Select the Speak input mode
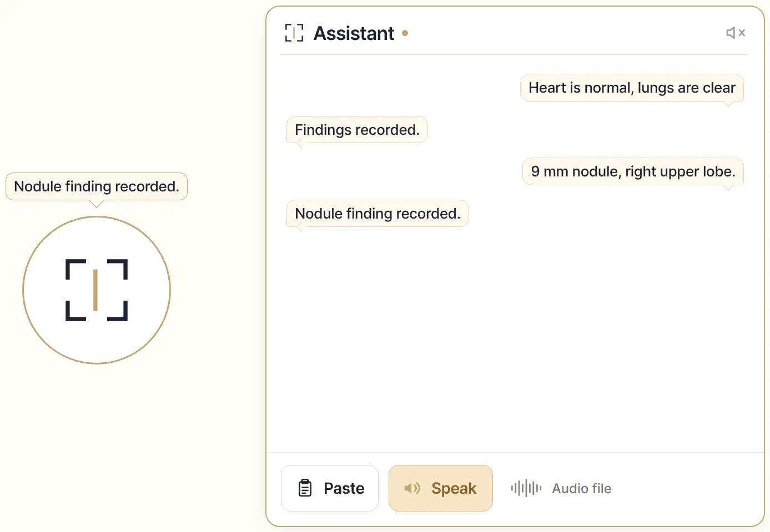This screenshot has width=770, height=532. pos(441,488)
